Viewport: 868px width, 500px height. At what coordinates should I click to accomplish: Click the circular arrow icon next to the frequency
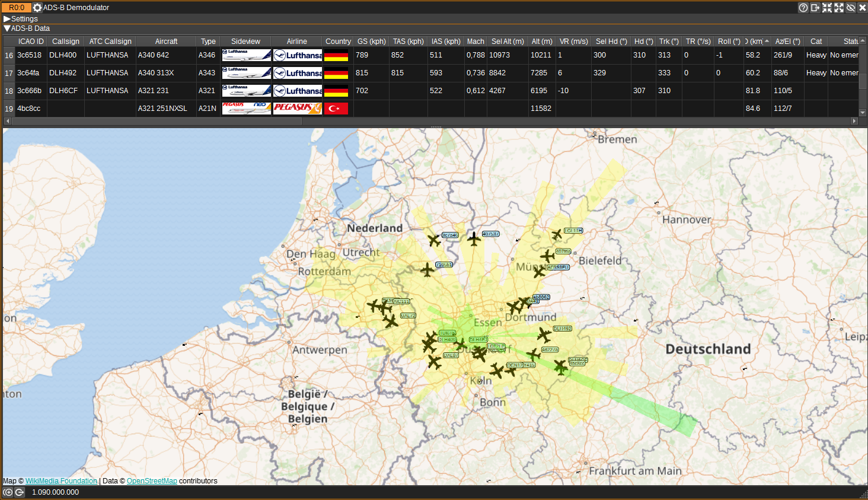coord(18,492)
